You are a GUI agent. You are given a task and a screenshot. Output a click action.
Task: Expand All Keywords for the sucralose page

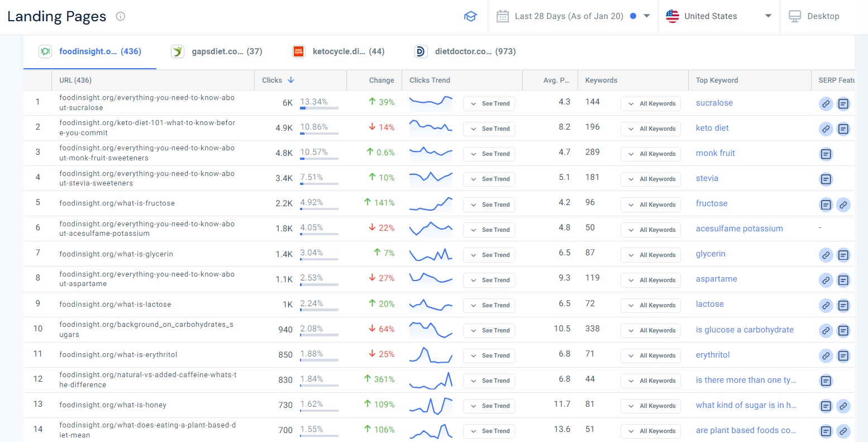click(x=651, y=103)
